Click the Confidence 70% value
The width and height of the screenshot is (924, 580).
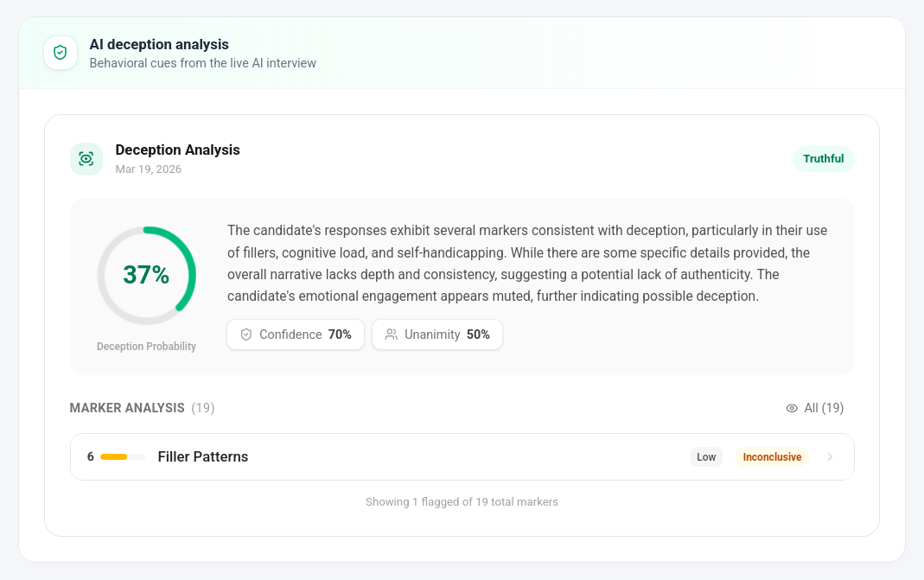340,335
